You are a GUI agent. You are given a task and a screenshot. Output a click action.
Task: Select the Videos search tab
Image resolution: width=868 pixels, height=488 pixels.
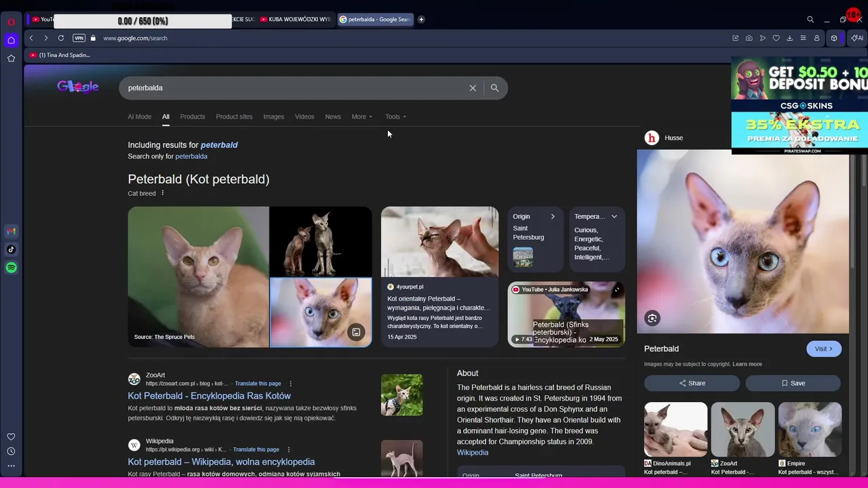(x=304, y=117)
